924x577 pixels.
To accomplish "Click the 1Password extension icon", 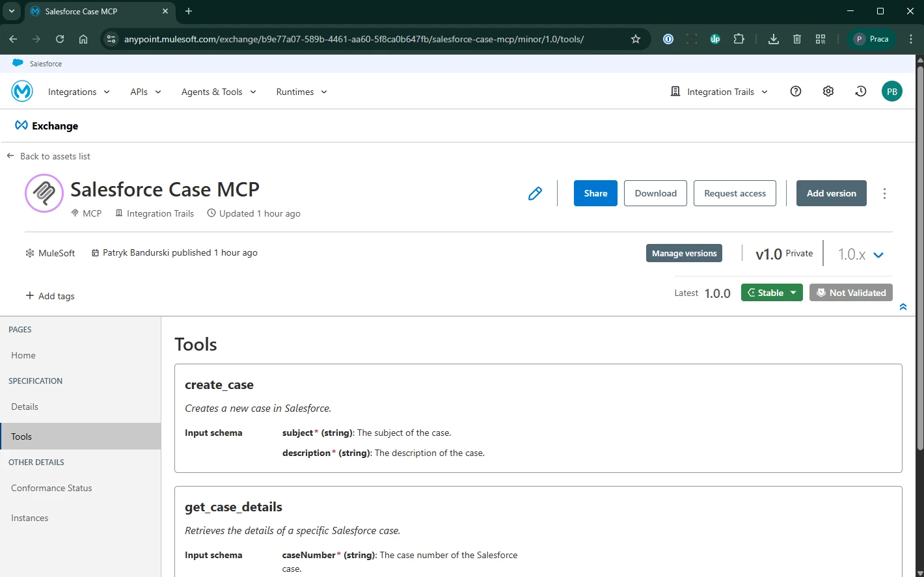I will [x=668, y=39].
